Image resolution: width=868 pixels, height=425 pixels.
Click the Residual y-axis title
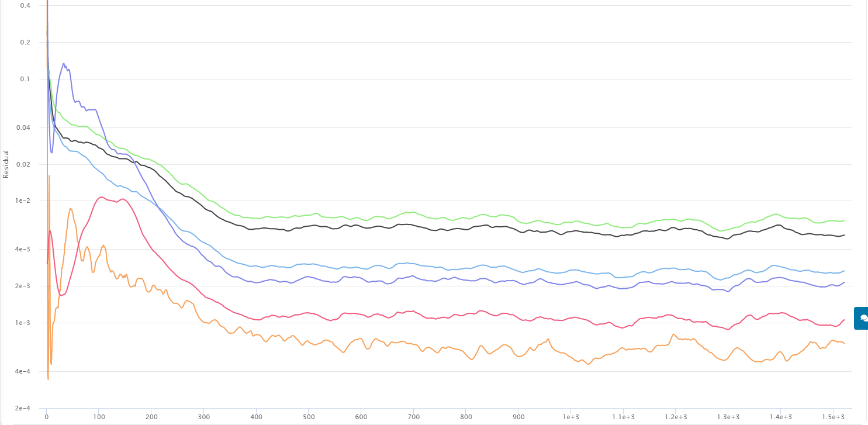coord(6,164)
